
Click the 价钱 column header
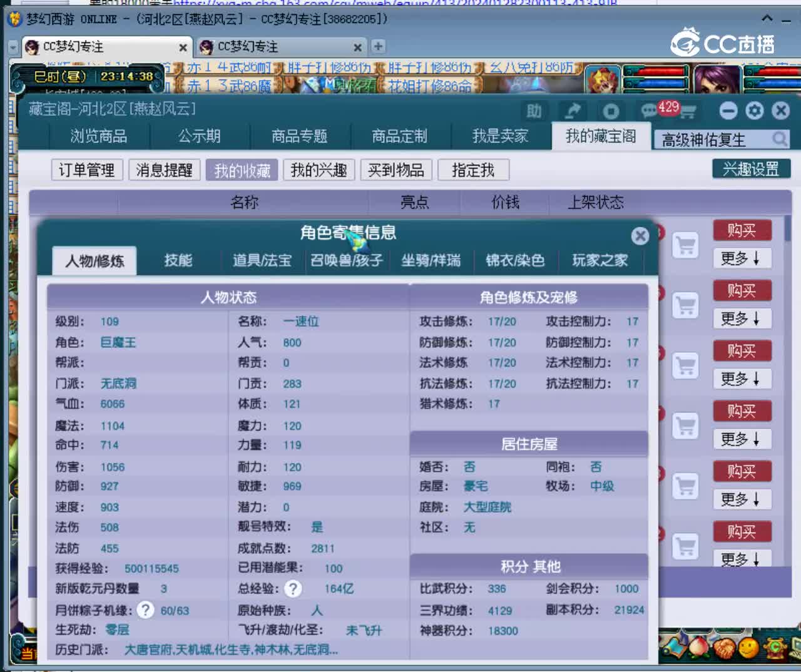(x=505, y=202)
